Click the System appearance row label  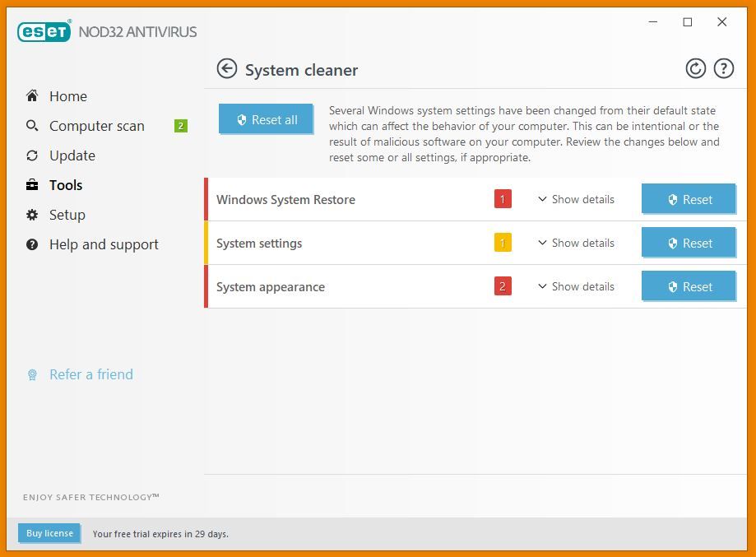tap(271, 287)
